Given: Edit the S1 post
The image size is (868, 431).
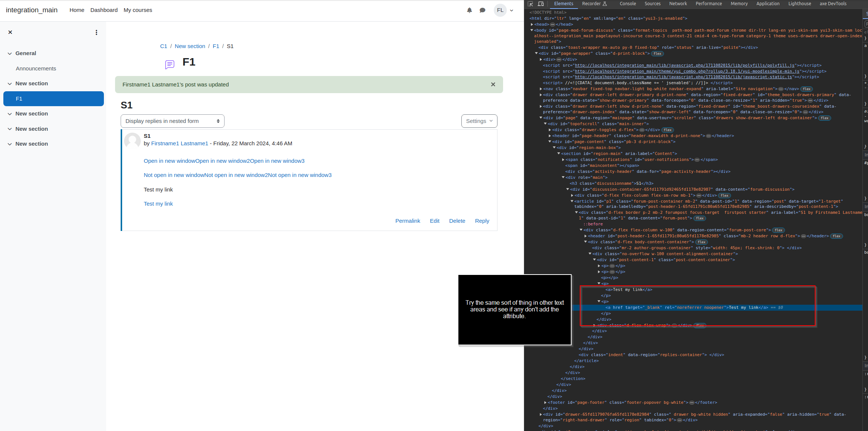Looking at the screenshot, I should point(435,221).
